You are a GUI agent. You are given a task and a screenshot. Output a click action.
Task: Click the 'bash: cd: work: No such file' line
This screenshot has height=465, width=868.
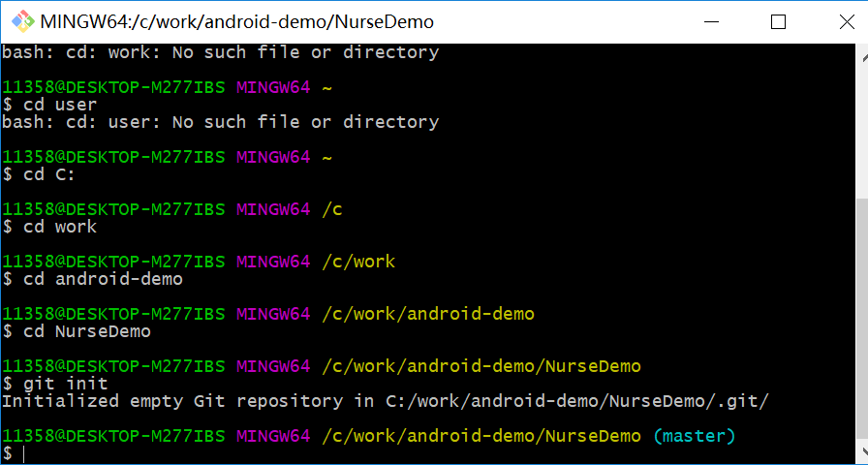pyautogui.click(x=220, y=52)
